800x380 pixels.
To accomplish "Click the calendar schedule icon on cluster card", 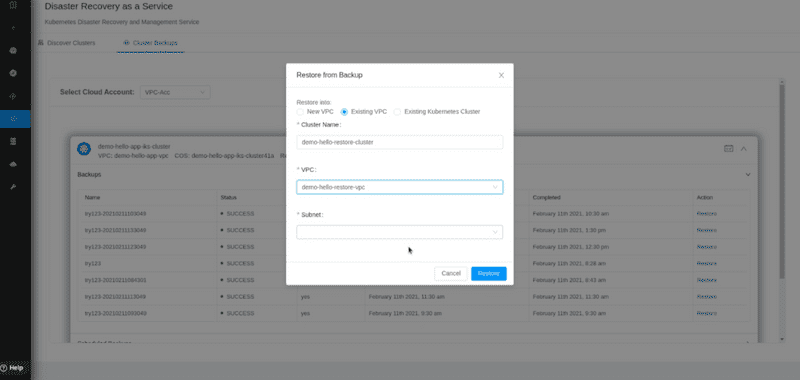I will click(729, 148).
